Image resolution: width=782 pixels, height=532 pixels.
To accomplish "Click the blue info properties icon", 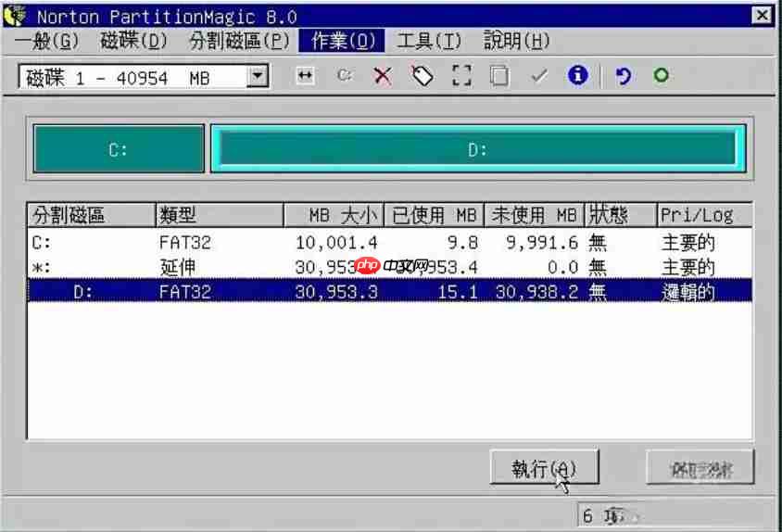I will [x=577, y=75].
